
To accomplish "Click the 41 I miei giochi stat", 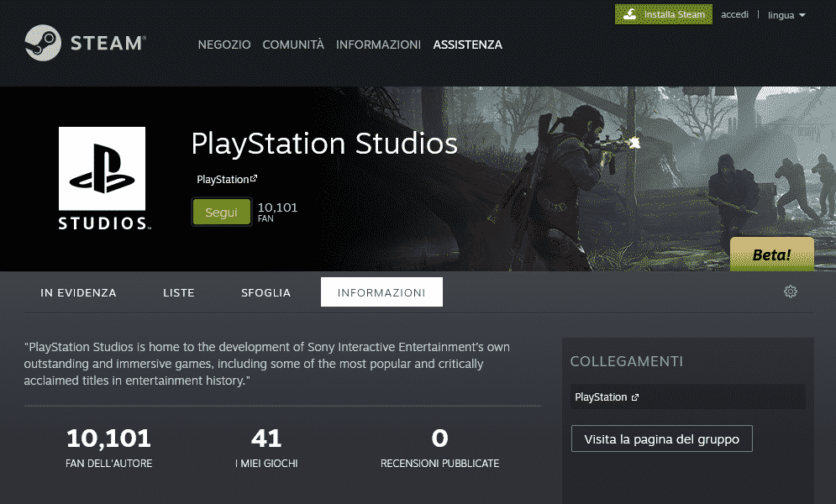I will click(x=266, y=448).
